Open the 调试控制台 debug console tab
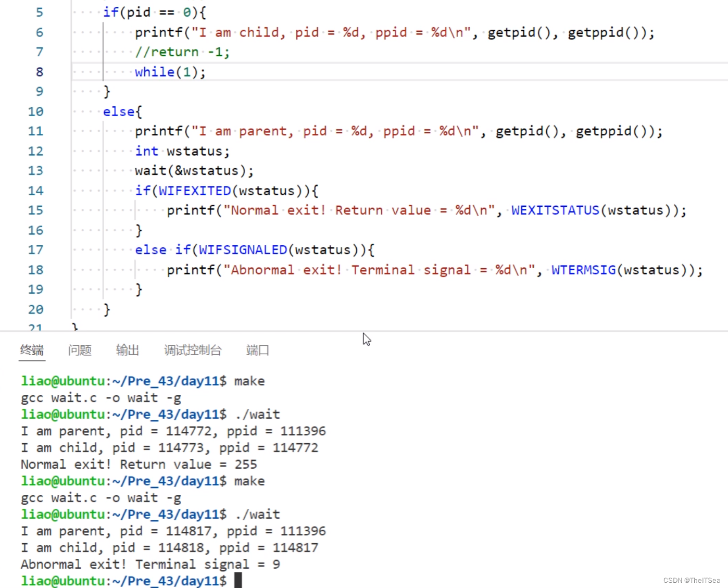This screenshot has width=728, height=588. click(x=193, y=350)
